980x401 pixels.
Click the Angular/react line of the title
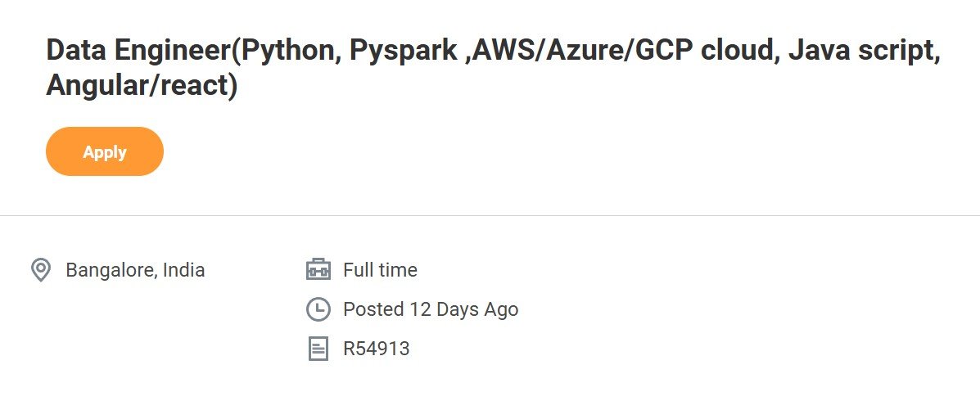[142, 86]
